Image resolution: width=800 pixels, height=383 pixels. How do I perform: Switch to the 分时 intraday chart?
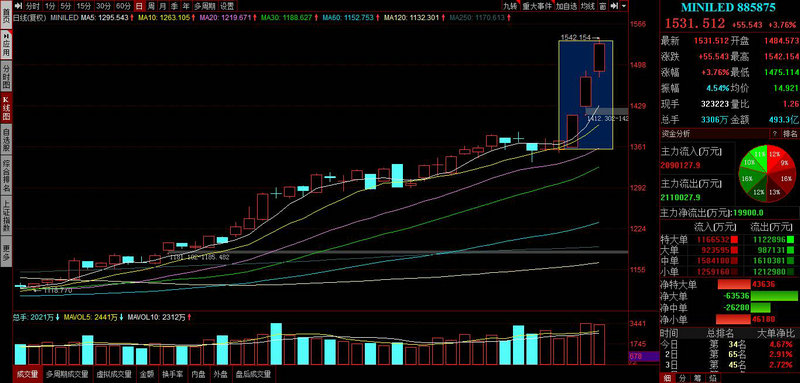(32, 6)
